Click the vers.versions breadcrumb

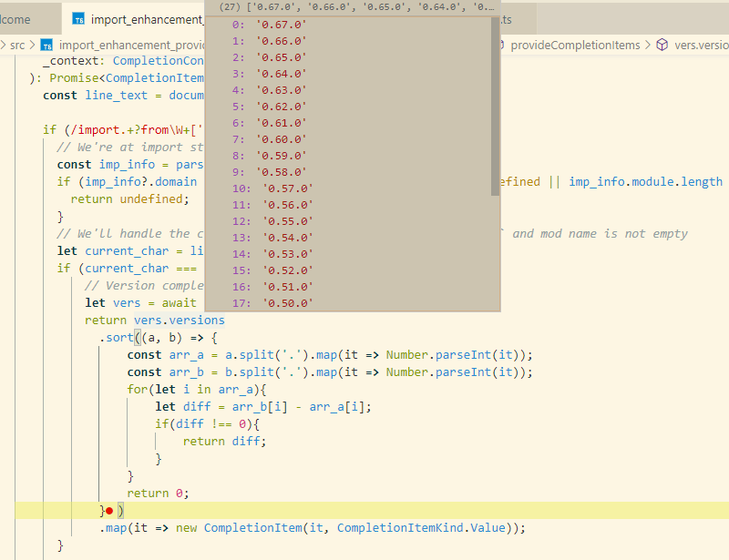click(x=702, y=45)
